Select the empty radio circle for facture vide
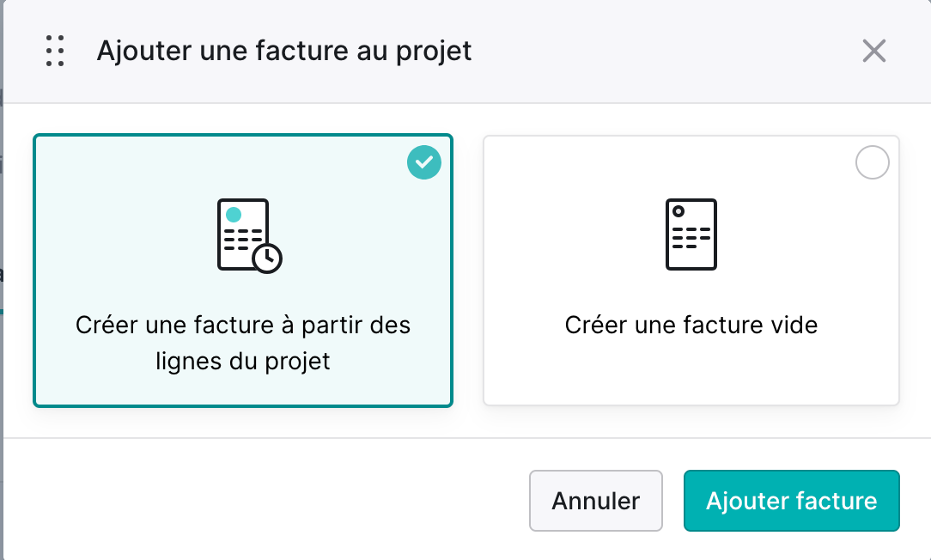This screenshot has height=560, width=931. [x=873, y=162]
